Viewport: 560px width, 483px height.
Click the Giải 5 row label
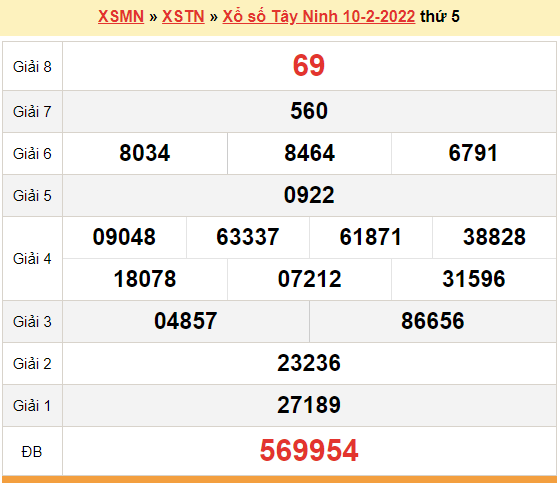tap(32, 196)
